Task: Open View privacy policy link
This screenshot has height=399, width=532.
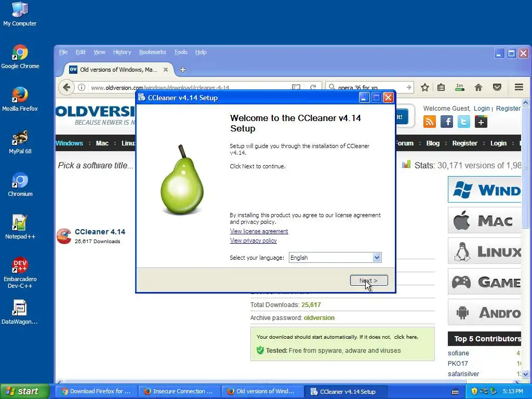Action: pos(253,240)
